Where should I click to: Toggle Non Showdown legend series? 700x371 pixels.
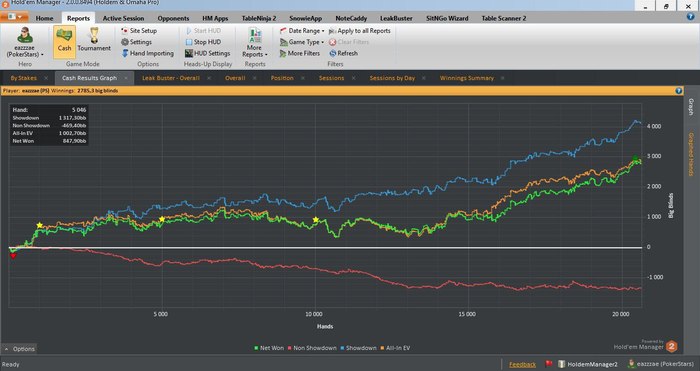(x=312, y=348)
